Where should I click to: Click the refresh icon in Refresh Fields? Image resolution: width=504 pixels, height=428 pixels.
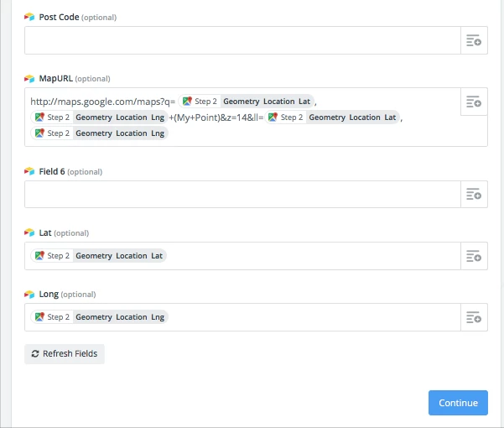coord(35,353)
